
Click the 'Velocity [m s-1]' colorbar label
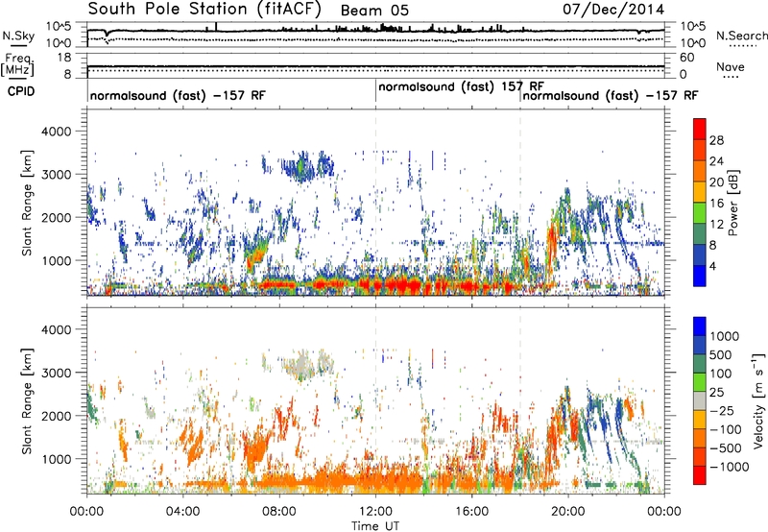[758, 400]
